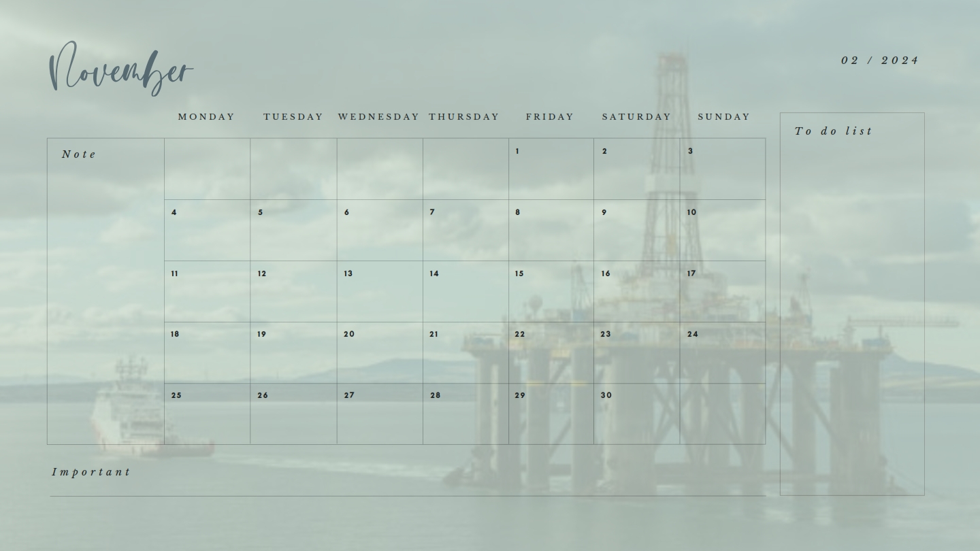Click the date cell for November 30

pos(638,412)
